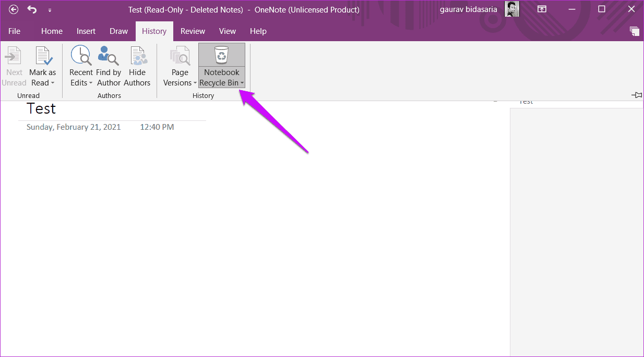Click the account name gaurav bidasaria
Viewport: 644px width, 357px height.
pyautogui.click(x=469, y=9)
